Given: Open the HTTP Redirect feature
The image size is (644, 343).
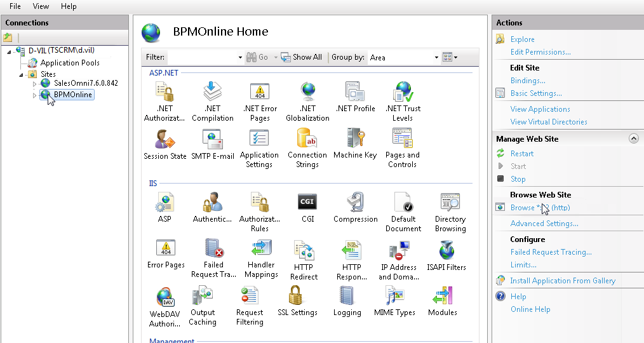Looking at the screenshot, I should (304, 260).
